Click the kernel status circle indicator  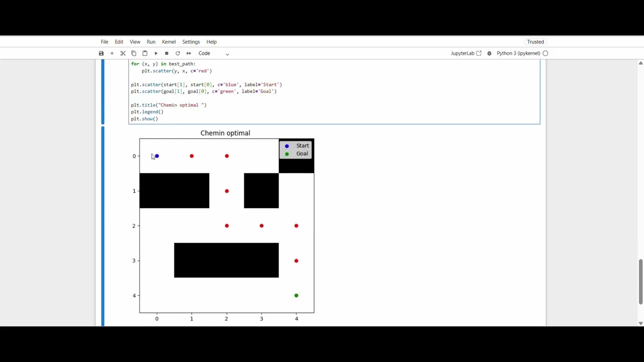pyautogui.click(x=545, y=53)
